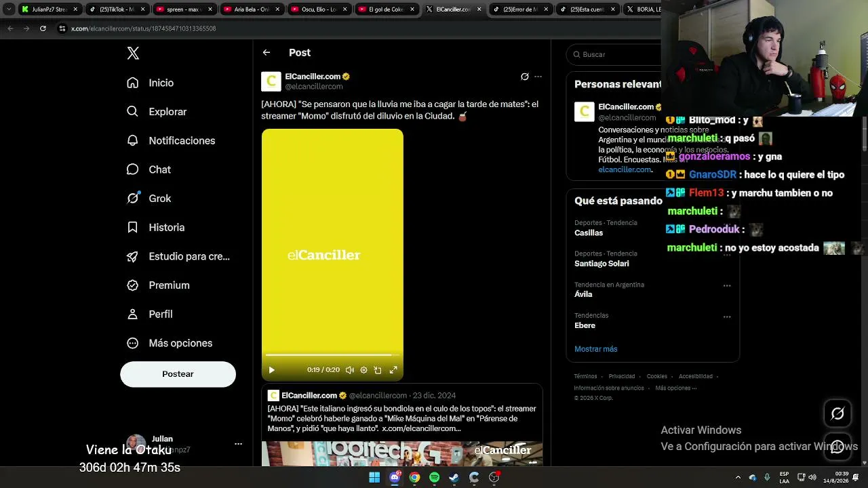Expand Más opciones in the footer
Screen dimensions: 868x488
click(x=675, y=388)
